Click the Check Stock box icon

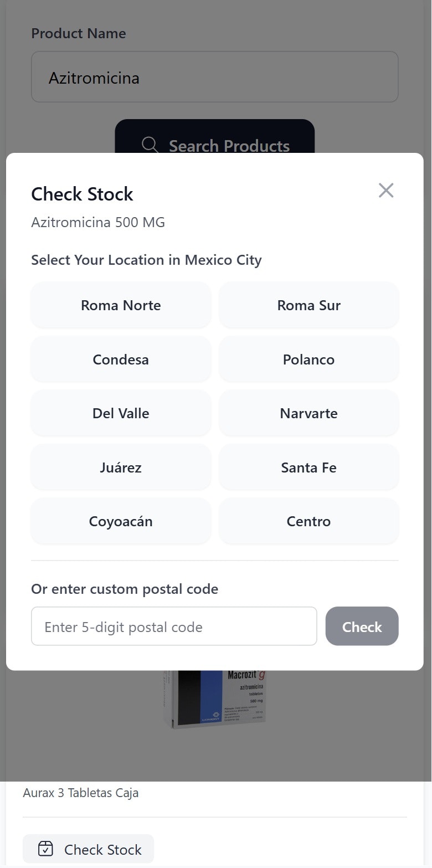coord(45,849)
